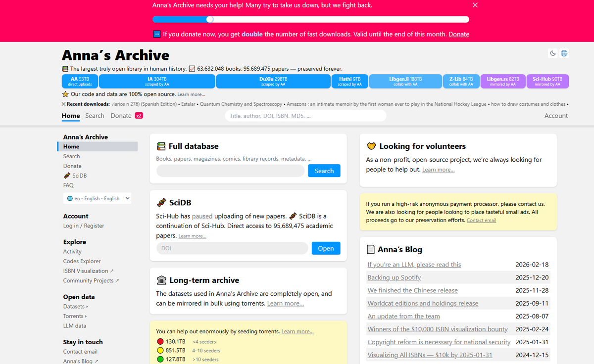Open the SciDB Learn more link

coord(193,236)
